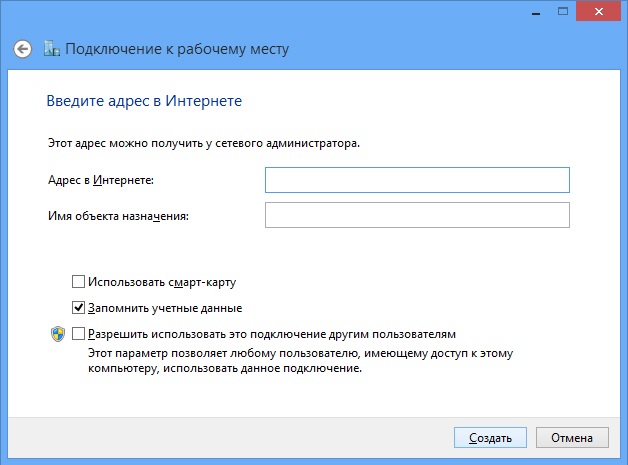The height and width of the screenshot is (465, 628).
Task: Click the back arrow button
Action: 23,49
